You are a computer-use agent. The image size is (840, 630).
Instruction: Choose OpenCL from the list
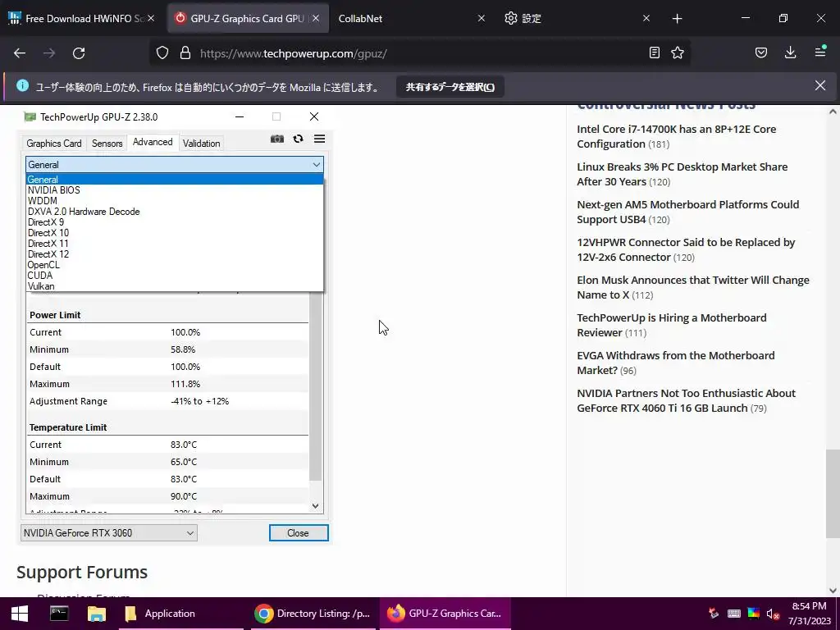(175, 265)
